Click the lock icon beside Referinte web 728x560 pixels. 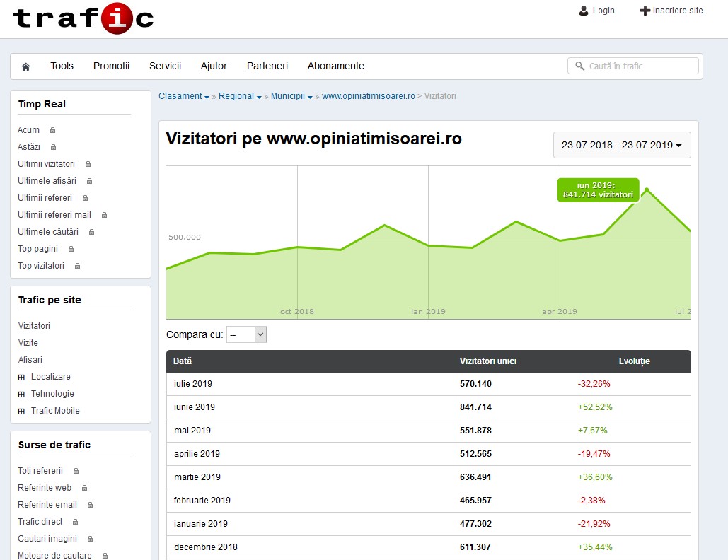point(84,488)
